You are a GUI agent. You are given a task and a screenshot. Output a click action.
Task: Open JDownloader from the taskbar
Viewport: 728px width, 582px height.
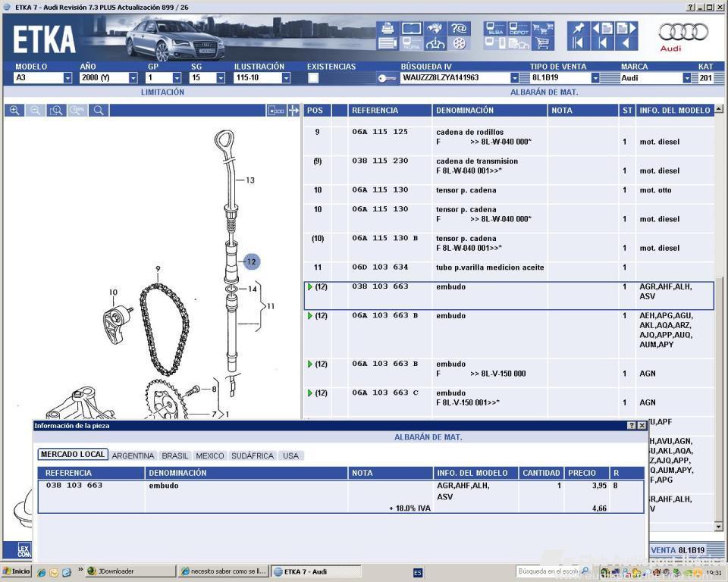pyautogui.click(x=130, y=571)
